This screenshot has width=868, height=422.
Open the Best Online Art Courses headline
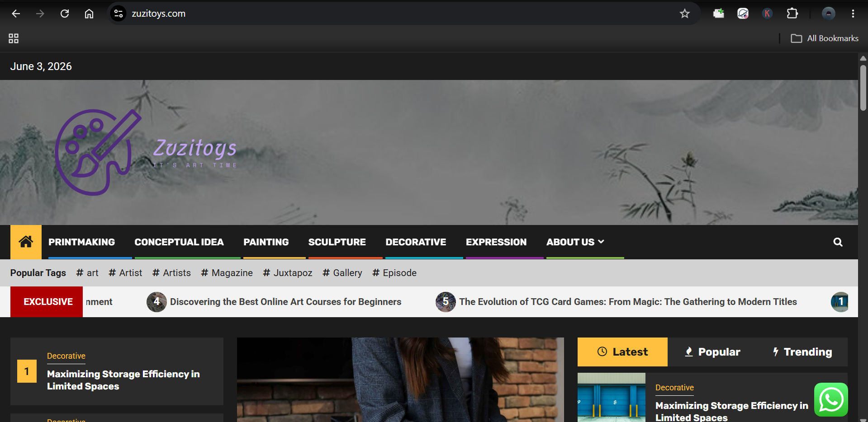click(285, 302)
